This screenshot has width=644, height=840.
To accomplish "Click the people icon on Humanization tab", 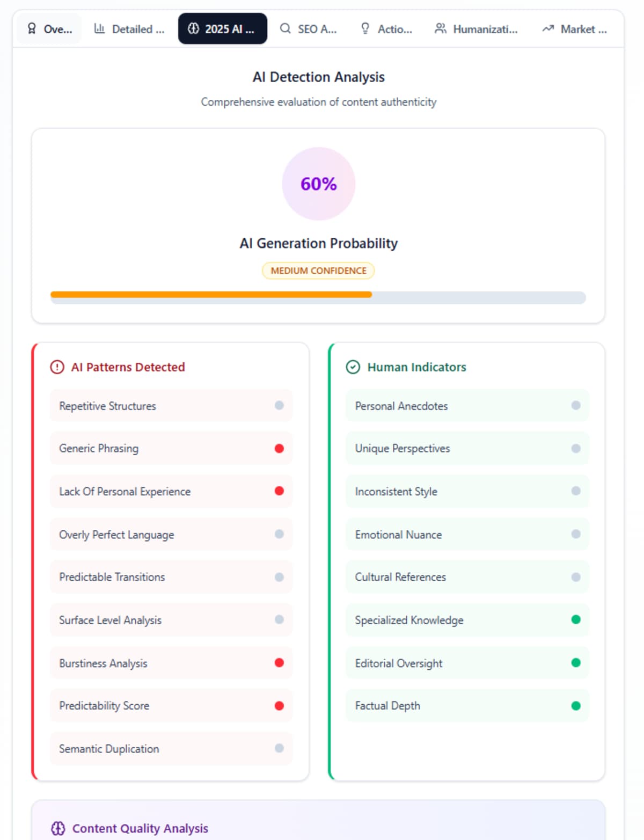I will point(441,28).
